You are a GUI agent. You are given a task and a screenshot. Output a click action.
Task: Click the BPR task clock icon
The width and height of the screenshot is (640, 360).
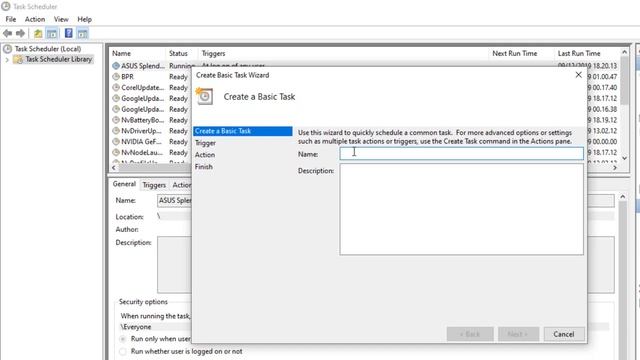[116, 76]
